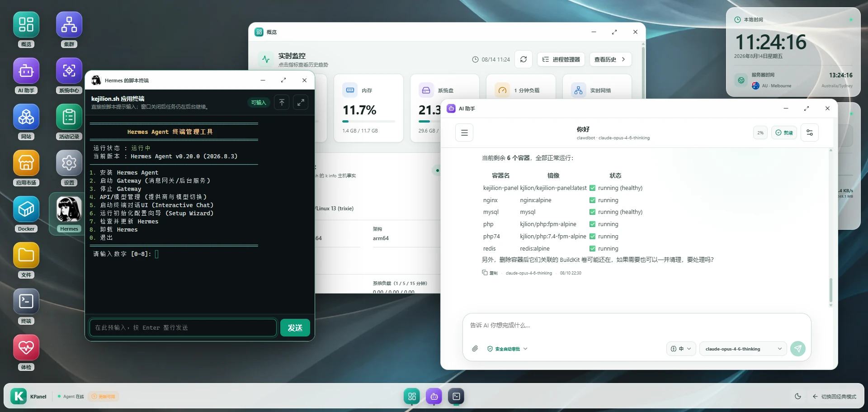This screenshot has width=868, height=412.
Task: Click the 可输入 badge in Hermes terminal
Action: click(259, 103)
